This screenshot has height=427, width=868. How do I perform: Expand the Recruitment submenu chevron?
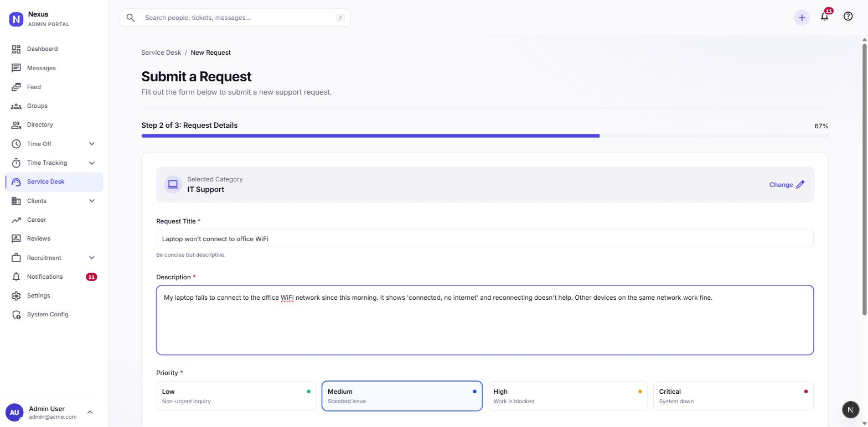[x=92, y=258]
